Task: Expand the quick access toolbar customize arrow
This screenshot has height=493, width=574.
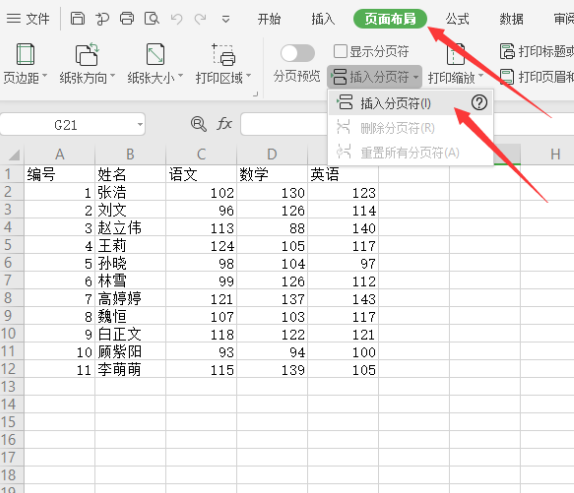Action: pos(226,19)
